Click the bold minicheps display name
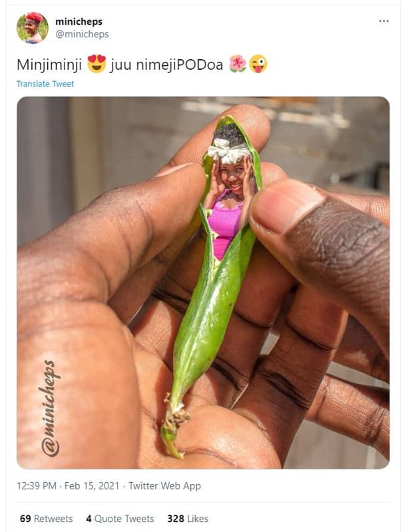 (x=79, y=22)
